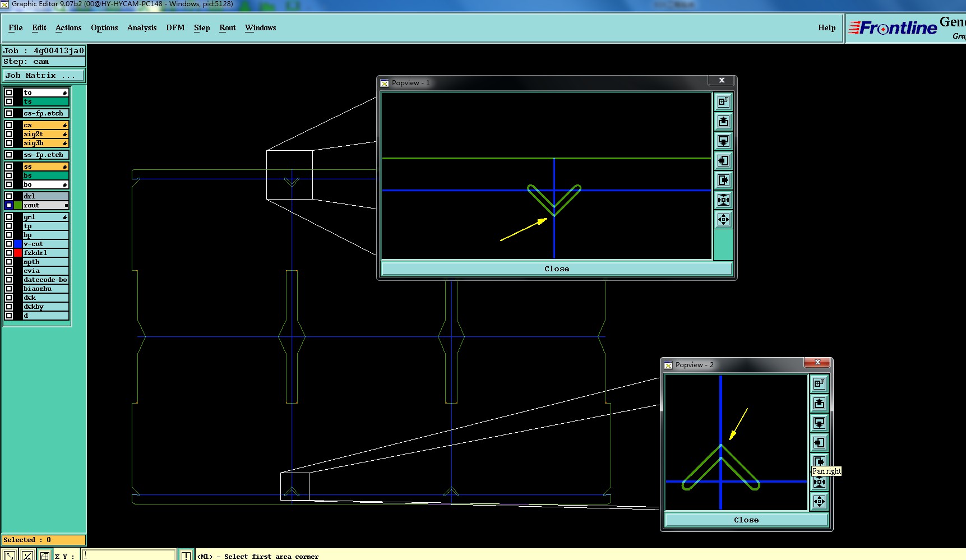Viewport: 966px width, 560px height.
Task: Click the red color swatch of fzkdrl layer
Action: [x=18, y=253]
